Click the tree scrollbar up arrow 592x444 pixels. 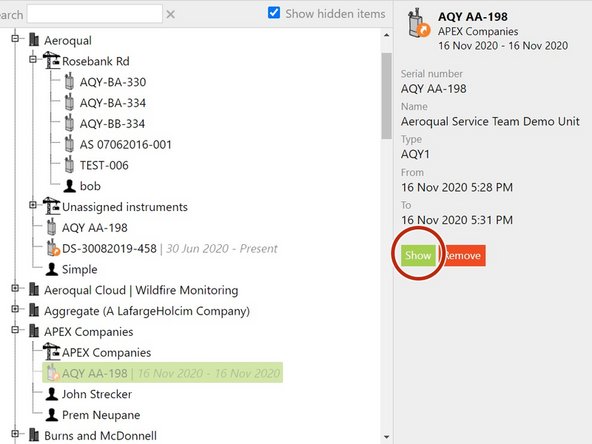[x=386, y=35]
